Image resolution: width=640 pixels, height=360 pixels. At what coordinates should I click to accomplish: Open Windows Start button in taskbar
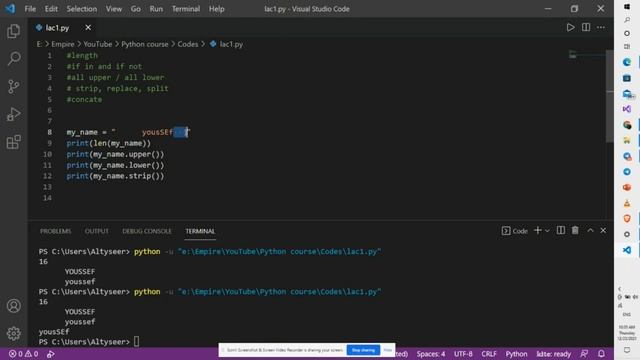627,7
